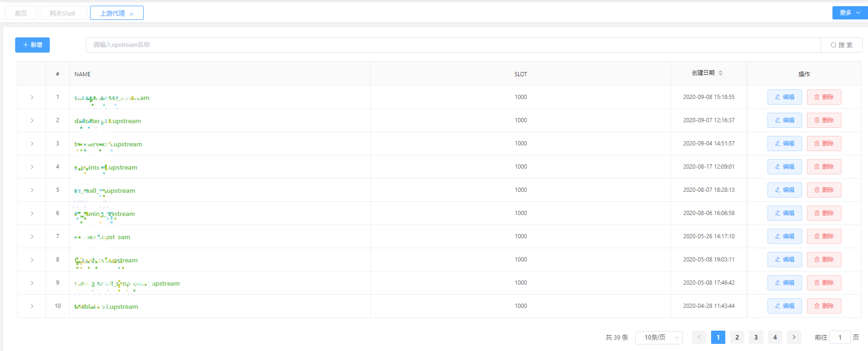Go to page 3 of results
The width and height of the screenshot is (868, 351).
(x=756, y=337)
